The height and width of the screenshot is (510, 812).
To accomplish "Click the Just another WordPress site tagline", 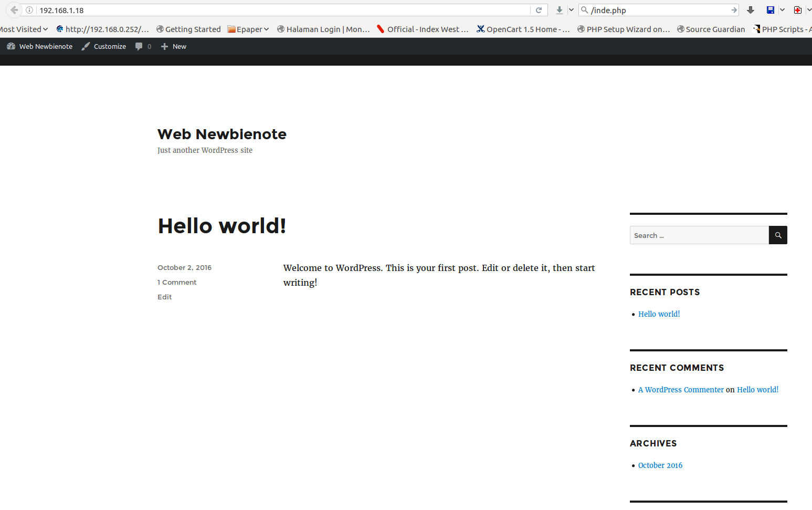I will click(x=205, y=150).
